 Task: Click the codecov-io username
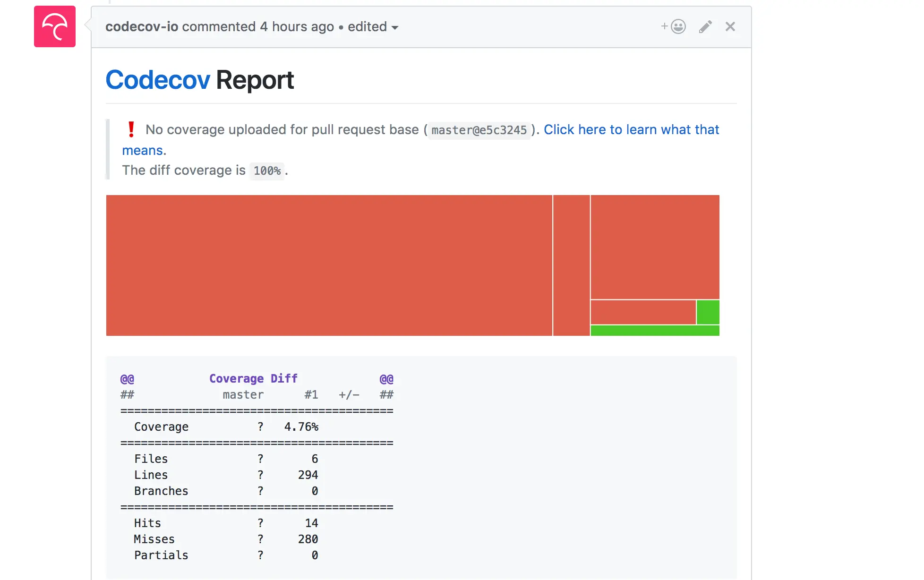142,27
